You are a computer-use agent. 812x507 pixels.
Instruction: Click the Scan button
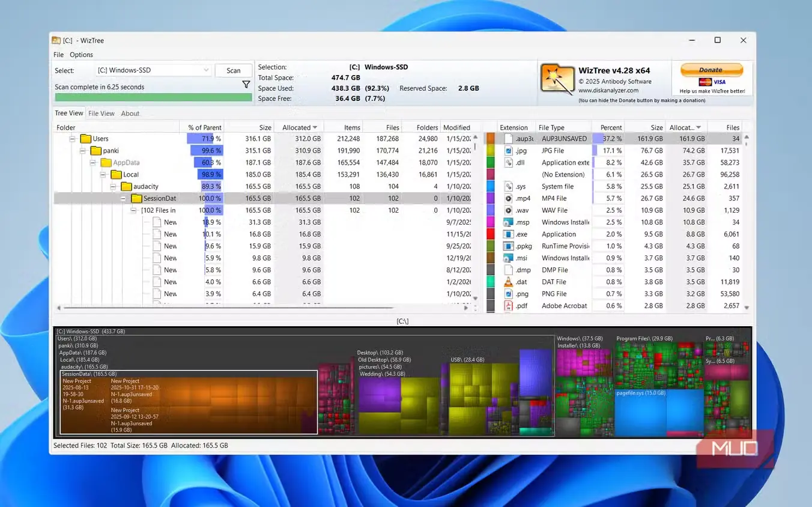[234, 70]
